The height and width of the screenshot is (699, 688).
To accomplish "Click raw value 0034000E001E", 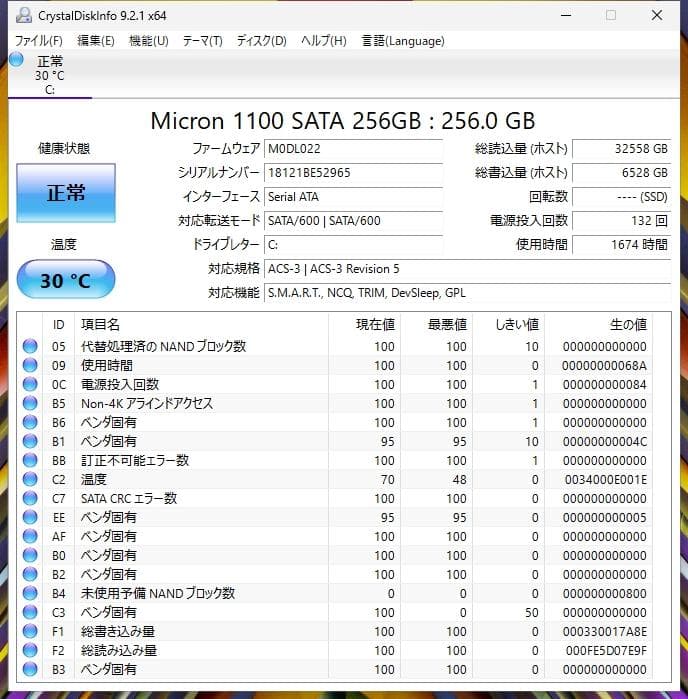I will pyautogui.click(x=606, y=480).
